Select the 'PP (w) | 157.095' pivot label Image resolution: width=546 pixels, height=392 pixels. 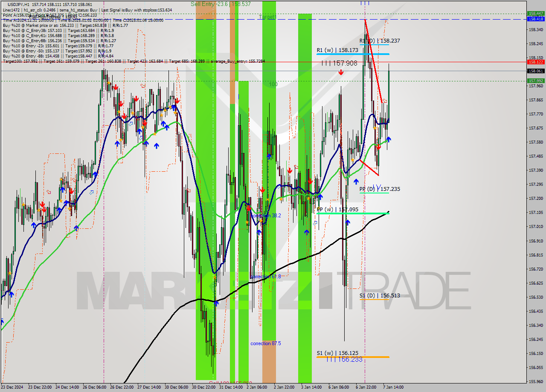[x=337, y=209]
